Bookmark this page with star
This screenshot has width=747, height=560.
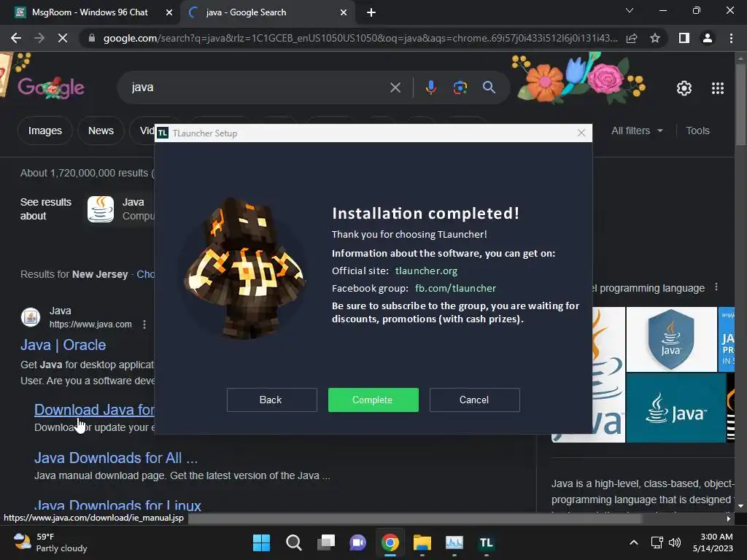click(655, 38)
